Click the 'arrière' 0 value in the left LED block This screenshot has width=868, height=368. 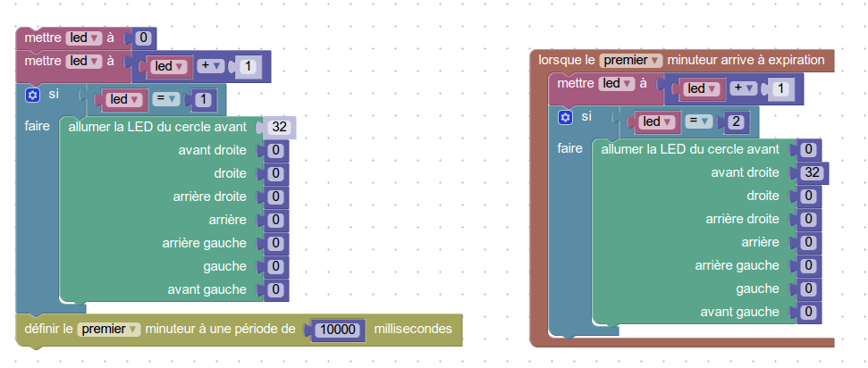(276, 220)
